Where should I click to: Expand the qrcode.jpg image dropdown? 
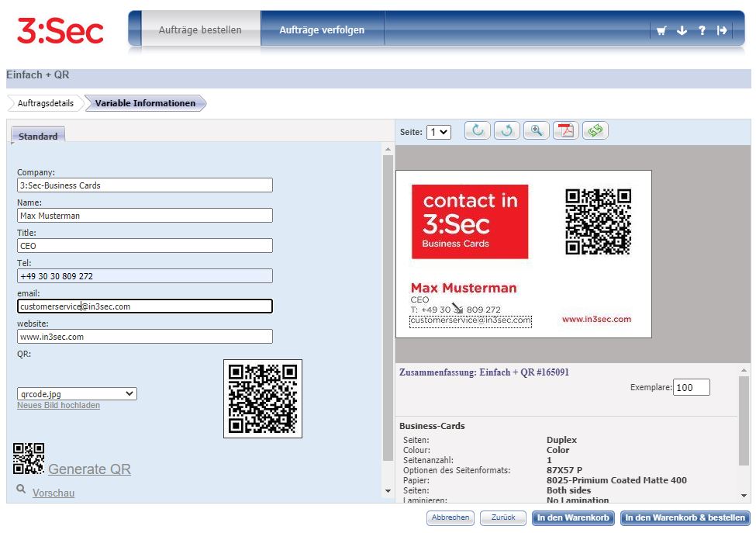77,393
